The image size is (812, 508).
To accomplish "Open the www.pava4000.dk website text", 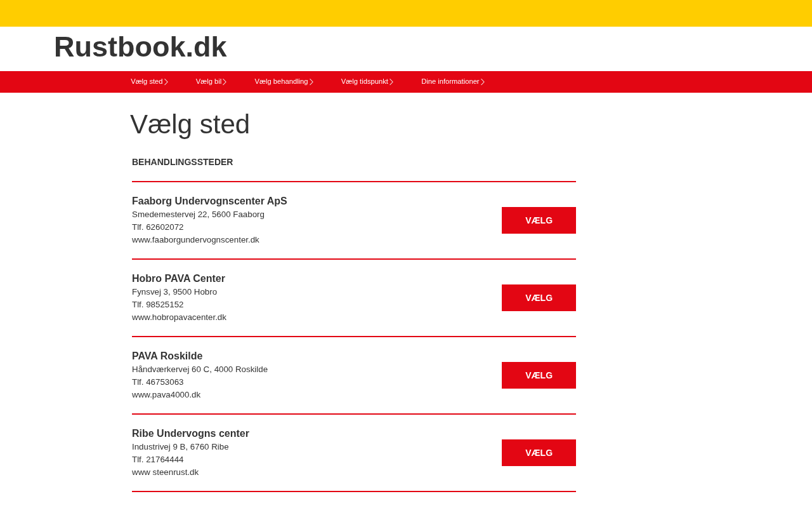I will (x=166, y=395).
